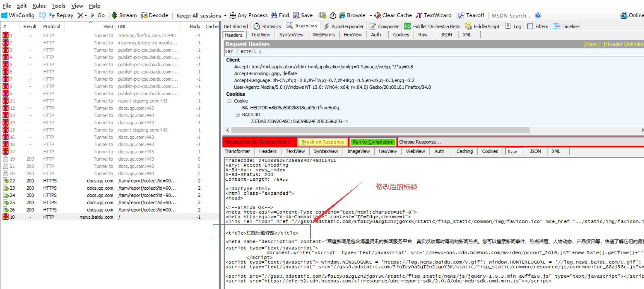Click the [Raw] link in Request Headers

coord(591,44)
